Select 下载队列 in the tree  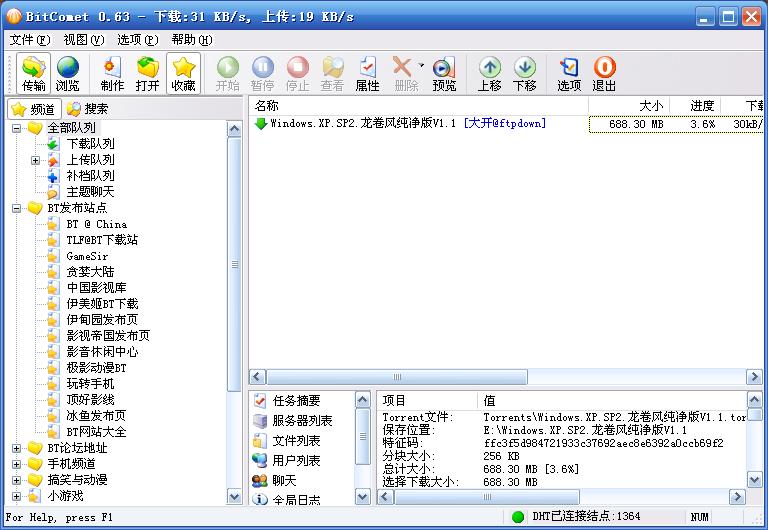[90, 144]
